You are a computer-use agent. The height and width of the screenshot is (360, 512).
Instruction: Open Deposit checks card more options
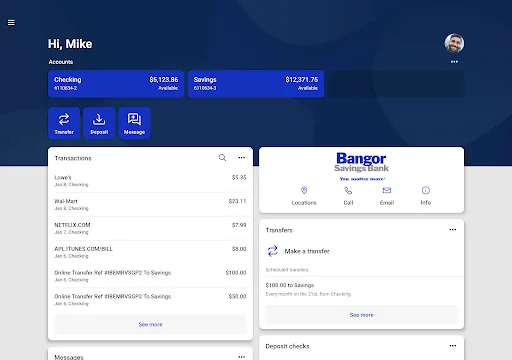[x=453, y=346]
